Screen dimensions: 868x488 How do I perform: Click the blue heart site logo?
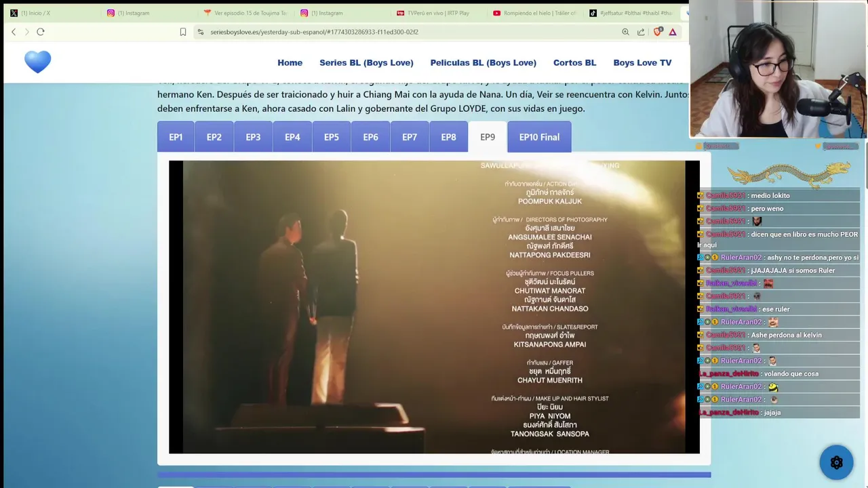(x=38, y=62)
